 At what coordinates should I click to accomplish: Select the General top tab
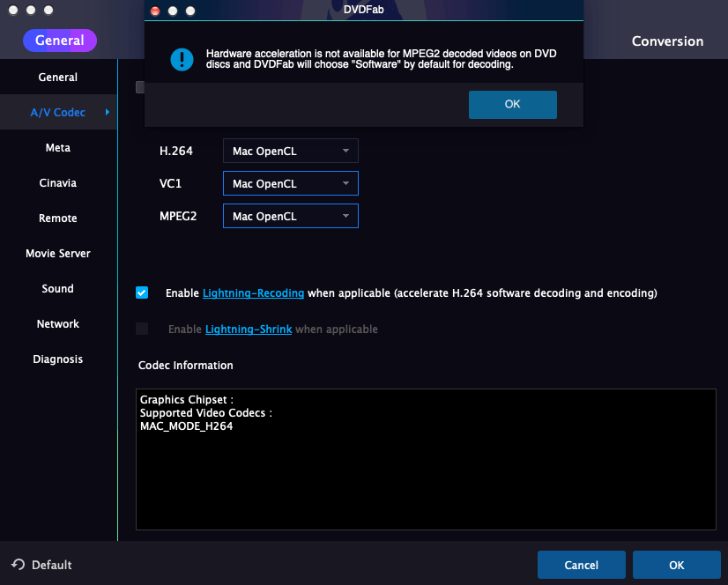(60, 41)
